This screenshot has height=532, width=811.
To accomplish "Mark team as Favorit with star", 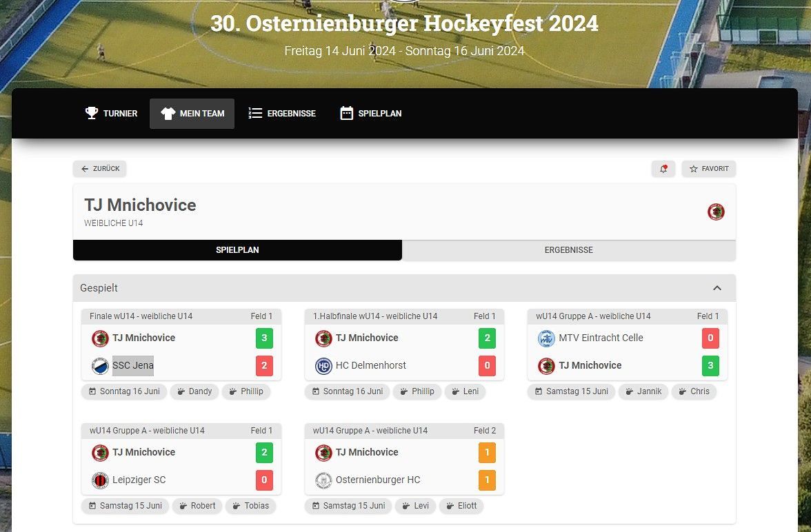I will (709, 169).
